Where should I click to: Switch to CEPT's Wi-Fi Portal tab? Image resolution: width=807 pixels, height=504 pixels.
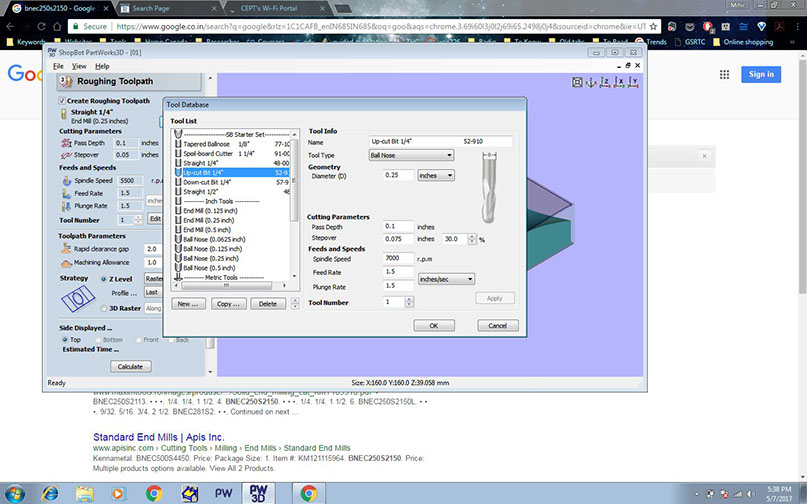click(277, 8)
